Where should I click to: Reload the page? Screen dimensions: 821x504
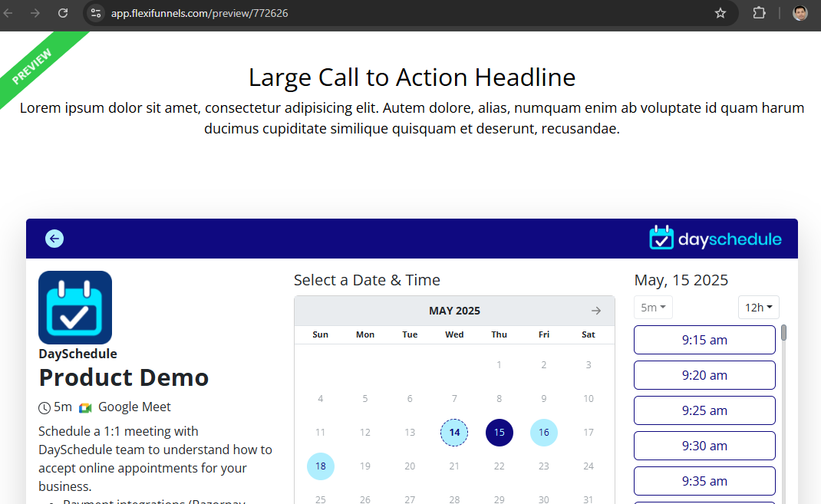pyautogui.click(x=63, y=13)
